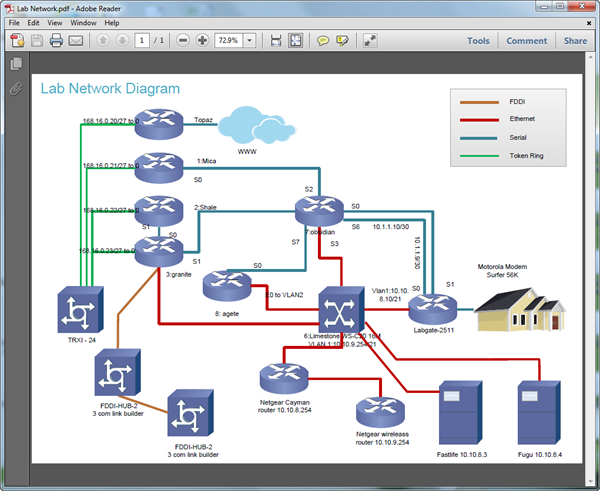Click the Topaz router icon
600x491 pixels.
pyautogui.click(x=159, y=124)
